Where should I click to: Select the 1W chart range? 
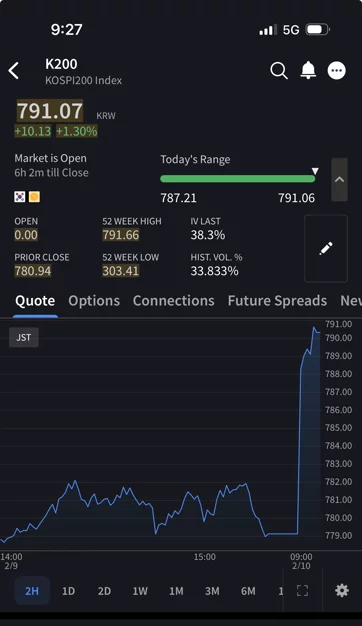(140, 591)
